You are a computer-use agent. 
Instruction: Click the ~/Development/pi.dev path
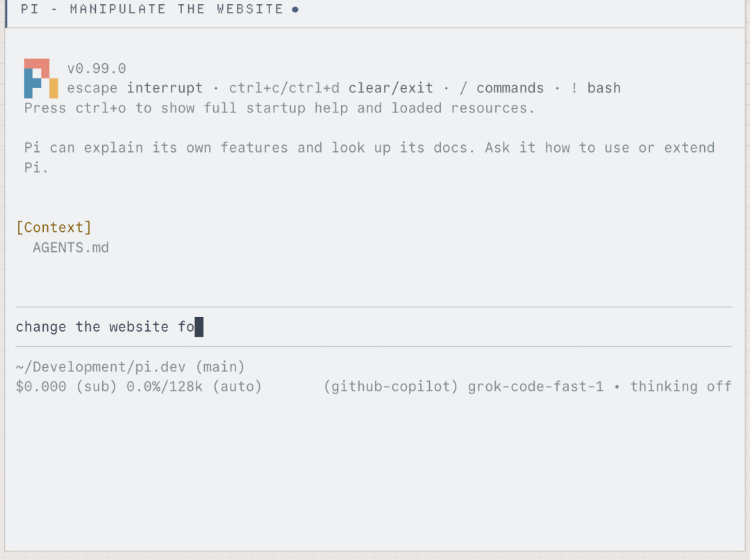(101, 367)
